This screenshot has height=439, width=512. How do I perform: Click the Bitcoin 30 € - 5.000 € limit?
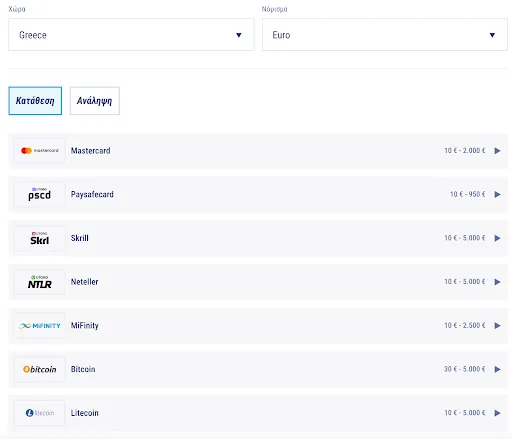(464, 369)
